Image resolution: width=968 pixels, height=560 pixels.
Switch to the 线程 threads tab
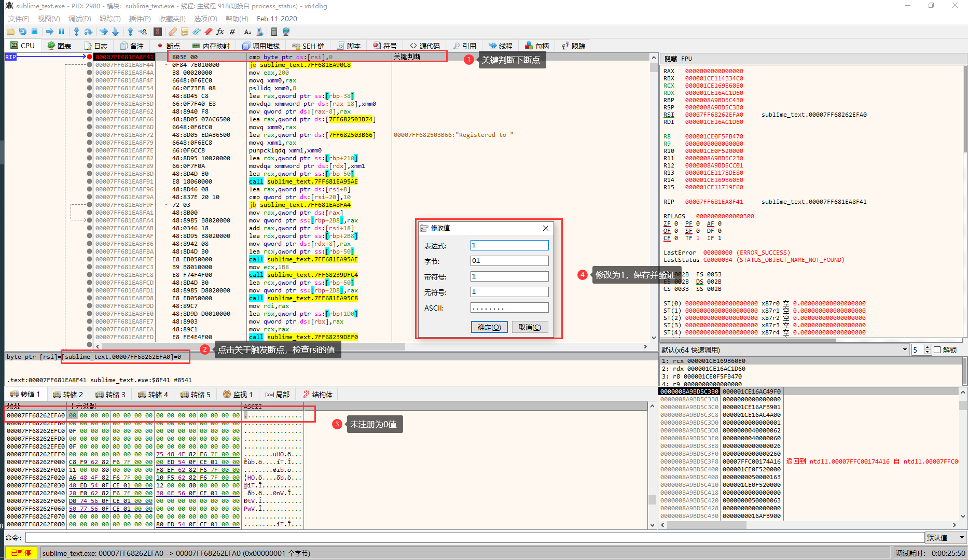coord(501,46)
